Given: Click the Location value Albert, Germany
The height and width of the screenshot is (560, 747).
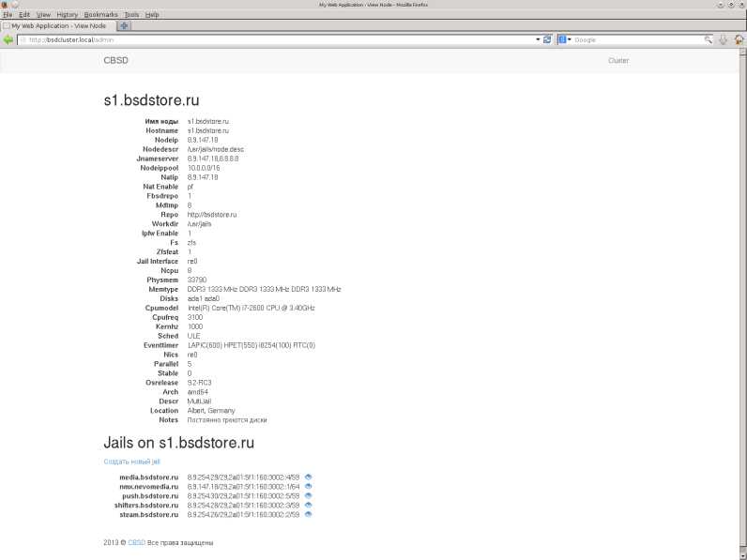Looking at the screenshot, I should (211, 411).
